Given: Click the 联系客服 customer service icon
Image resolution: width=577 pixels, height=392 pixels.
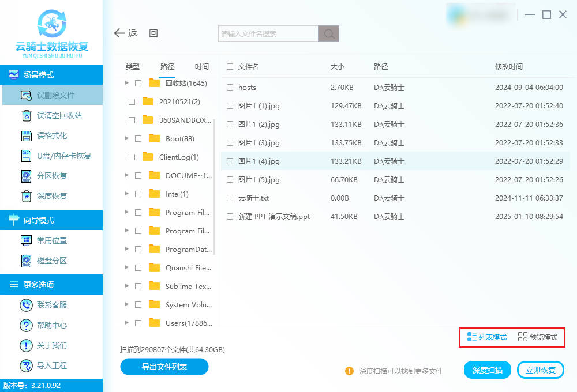Looking at the screenshot, I should (x=26, y=305).
